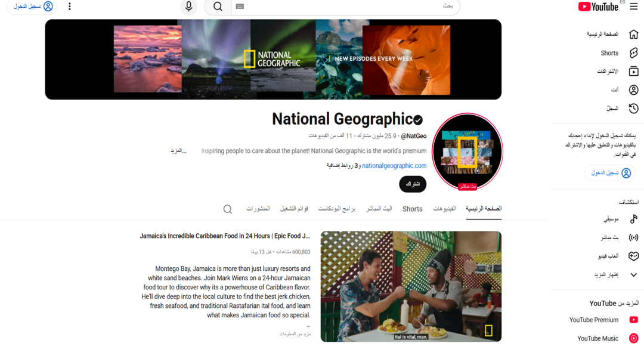Screen dimensions: 644x346
Task: Open the guide with the hamburger menu icon
Action: (x=634, y=7)
